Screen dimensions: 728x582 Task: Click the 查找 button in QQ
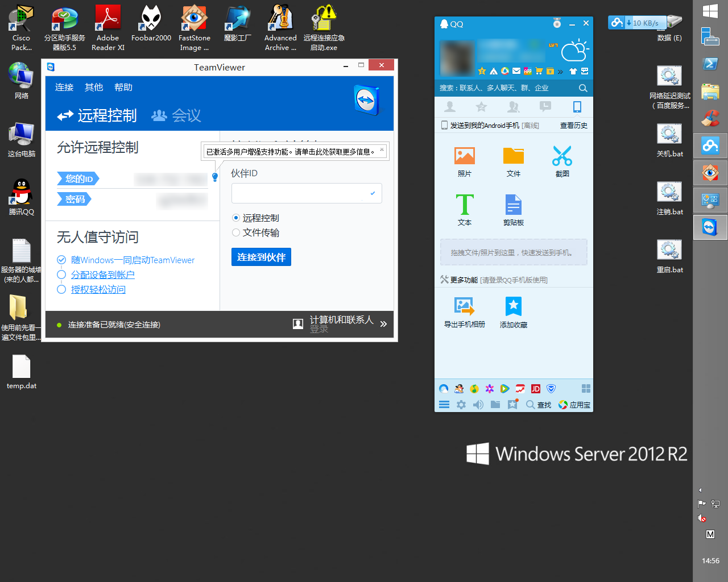click(x=539, y=405)
